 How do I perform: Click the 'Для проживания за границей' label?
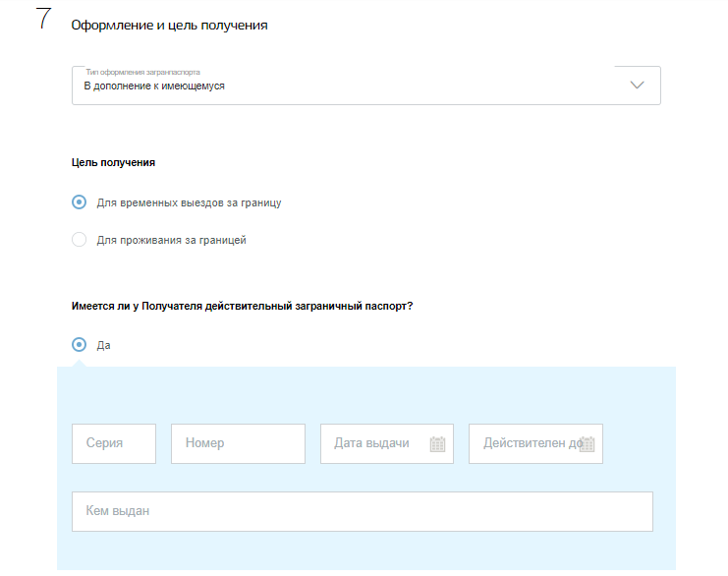tap(171, 240)
